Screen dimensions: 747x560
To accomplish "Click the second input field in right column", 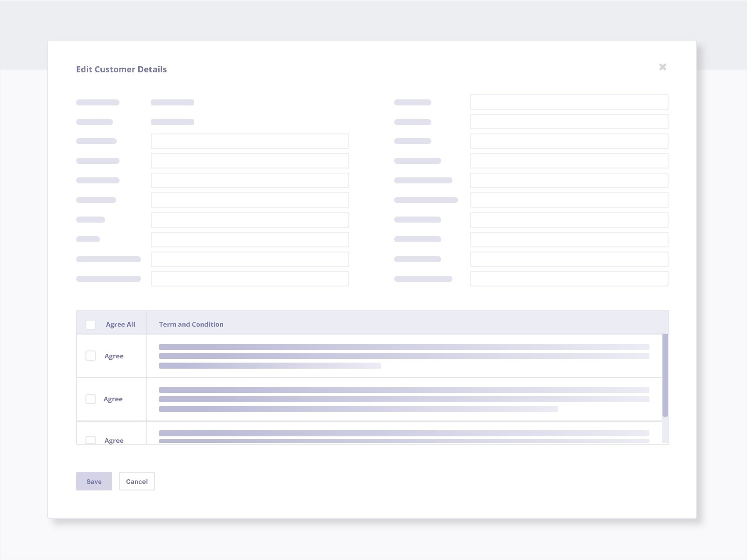I will (569, 121).
